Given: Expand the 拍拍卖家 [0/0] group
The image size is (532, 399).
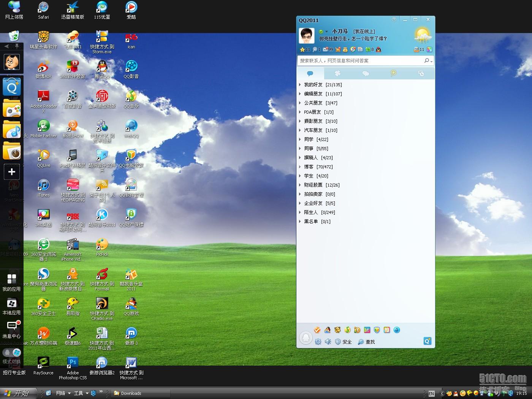Looking at the screenshot, I should (x=366, y=194).
